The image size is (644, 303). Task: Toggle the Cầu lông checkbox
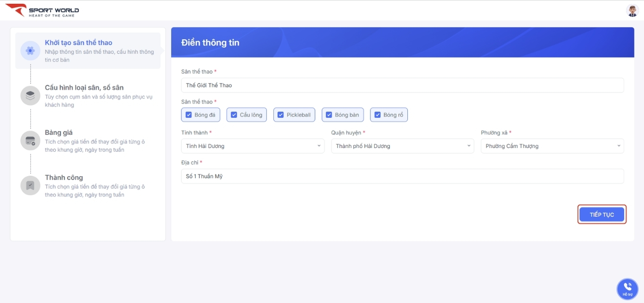[234, 115]
